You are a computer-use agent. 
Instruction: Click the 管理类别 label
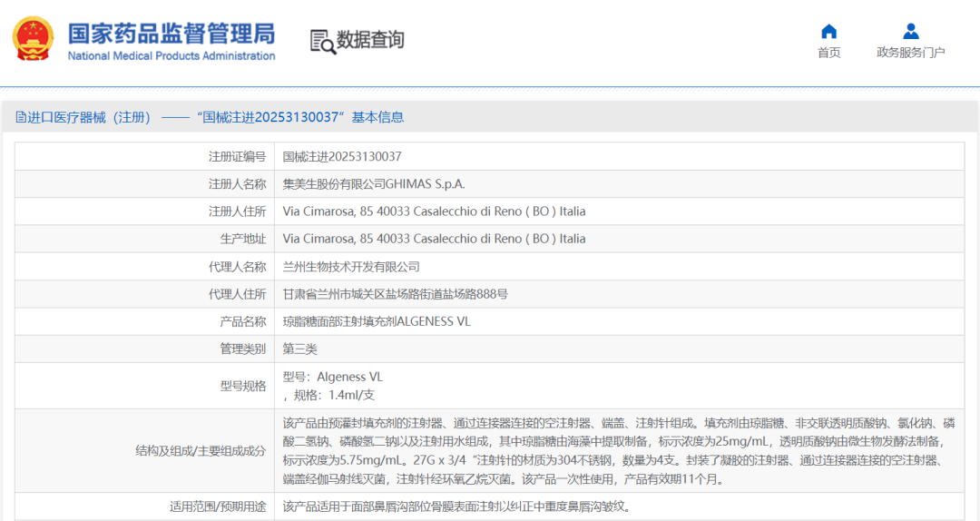pyautogui.click(x=243, y=349)
